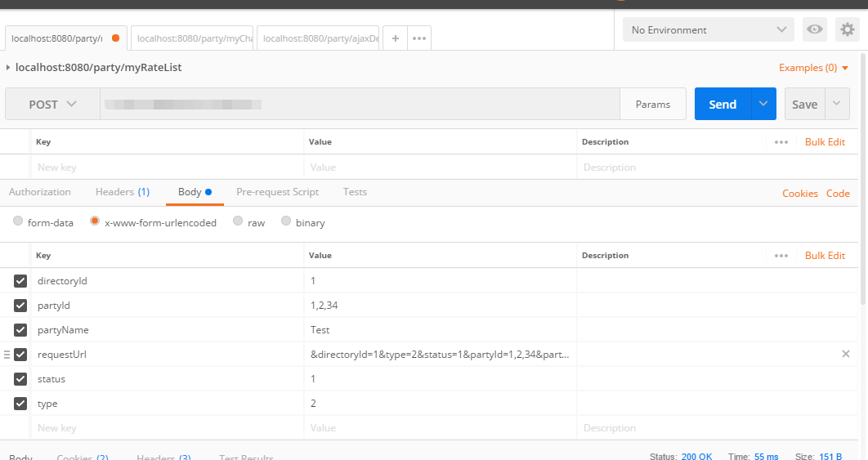Open the Authorization tab
868x460 pixels.
point(40,192)
